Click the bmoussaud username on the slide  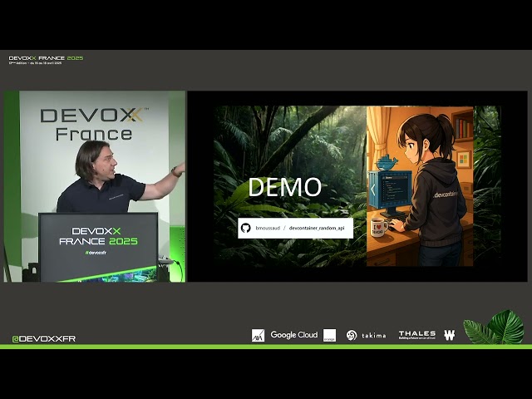pos(268,228)
